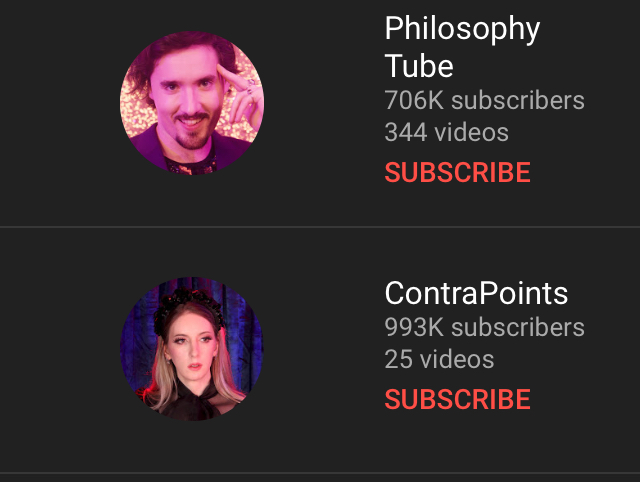Select the 993K subscribers text

tap(484, 327)
